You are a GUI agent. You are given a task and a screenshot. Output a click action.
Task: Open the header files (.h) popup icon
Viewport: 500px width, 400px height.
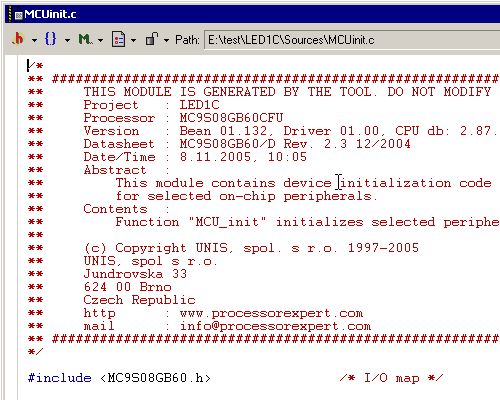point(18,39)
